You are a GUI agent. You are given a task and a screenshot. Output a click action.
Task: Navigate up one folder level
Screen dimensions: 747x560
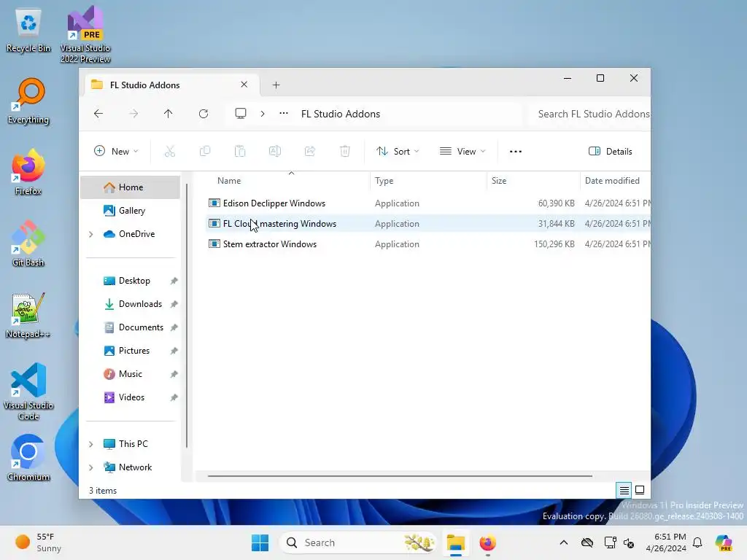[x=169, y=114]
